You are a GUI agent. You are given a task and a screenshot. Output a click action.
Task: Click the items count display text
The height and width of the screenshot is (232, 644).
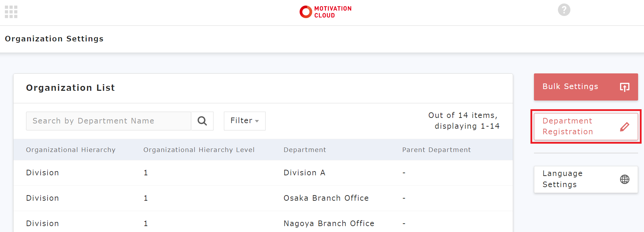click(x=464, y=121)
